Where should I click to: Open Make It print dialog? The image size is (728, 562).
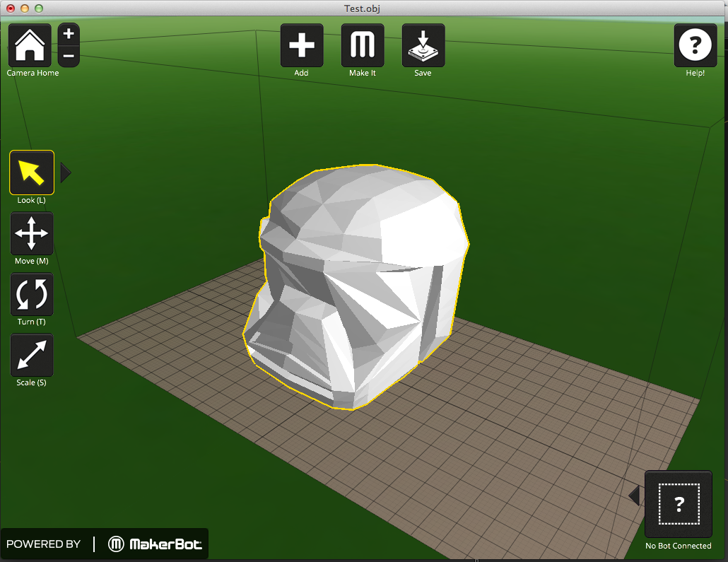coord(363,45)
